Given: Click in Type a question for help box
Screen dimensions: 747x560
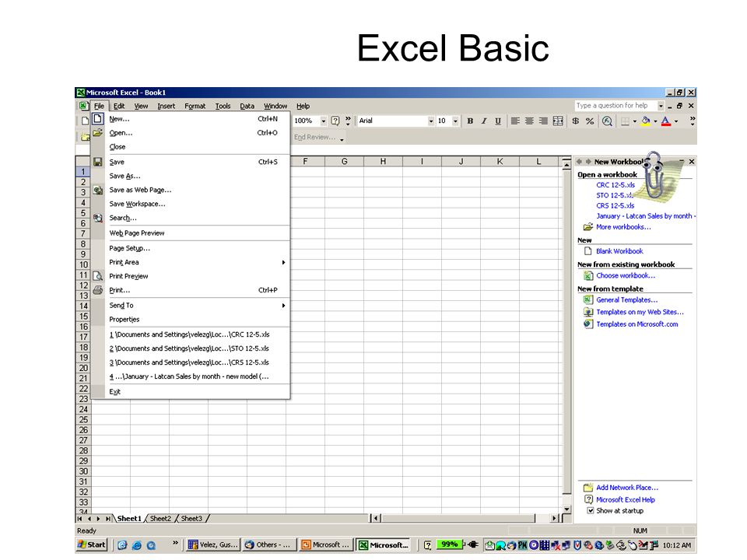Looking at the screenshot, I should 616,106.
